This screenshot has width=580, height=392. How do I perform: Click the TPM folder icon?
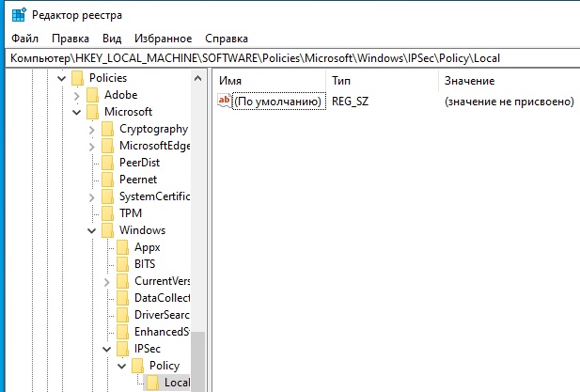[x=107, y=213]
